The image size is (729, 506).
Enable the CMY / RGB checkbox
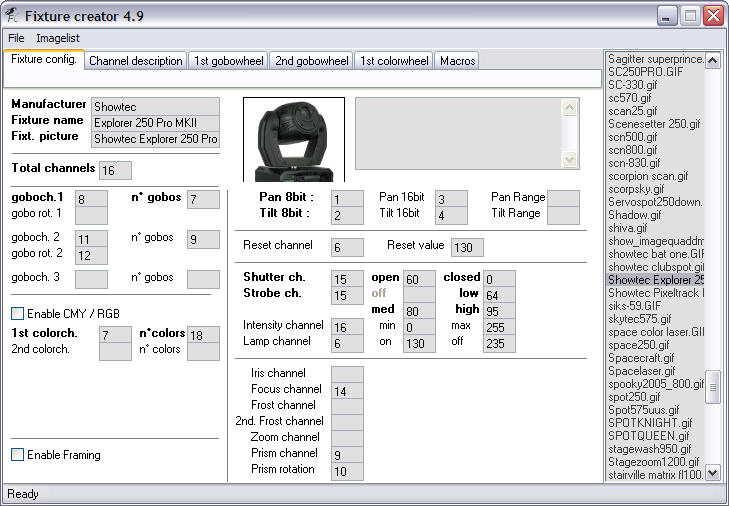pos(18,313)
